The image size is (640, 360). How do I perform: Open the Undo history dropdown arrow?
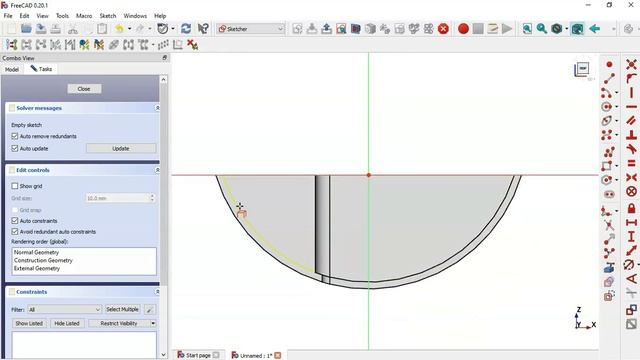tap(129, 29)
